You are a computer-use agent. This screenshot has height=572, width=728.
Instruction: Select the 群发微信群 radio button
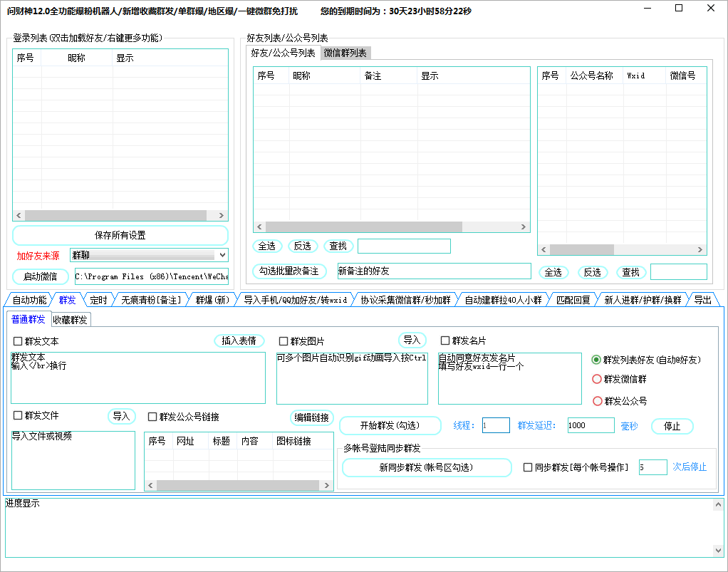[597, 380]
